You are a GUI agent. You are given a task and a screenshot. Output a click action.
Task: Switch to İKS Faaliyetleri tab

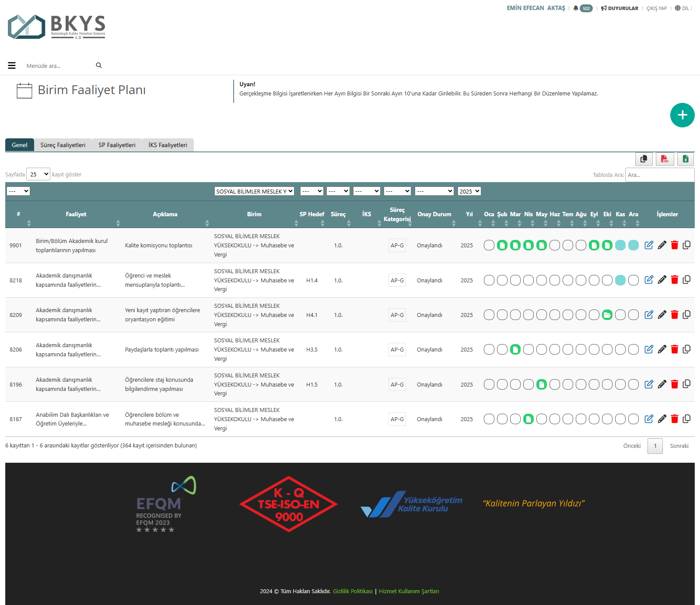(168, 145)
